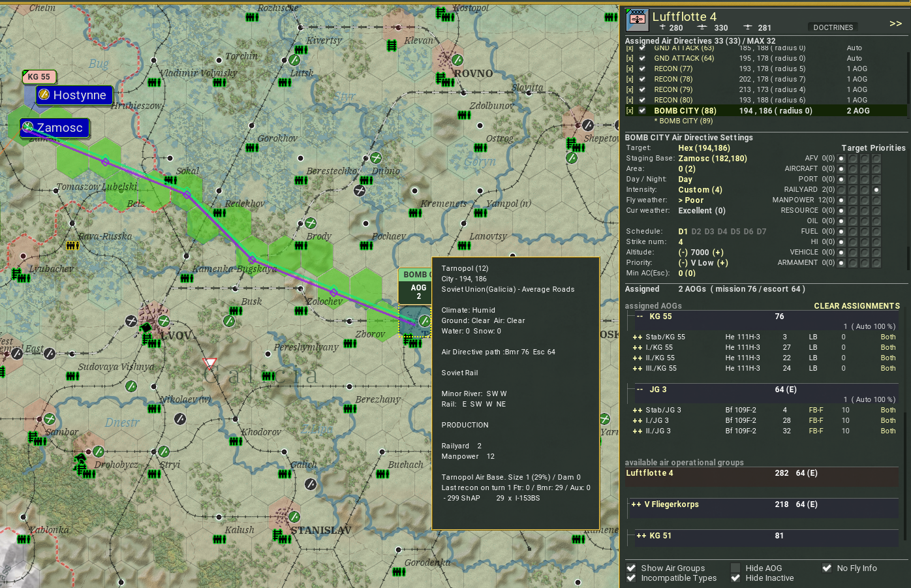Image resolution: width=911 pixels, height=588 pixels.
Task: Select the Zamosc airbase icon on map
Action: (x=27, y=127)
